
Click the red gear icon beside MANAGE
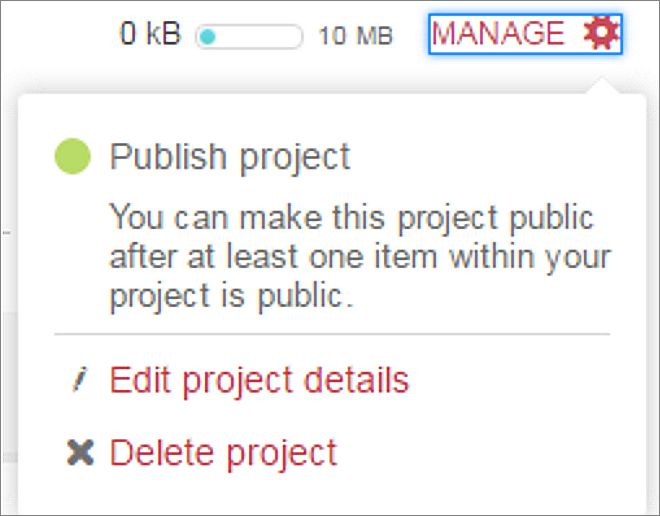(x=601, y=34)
